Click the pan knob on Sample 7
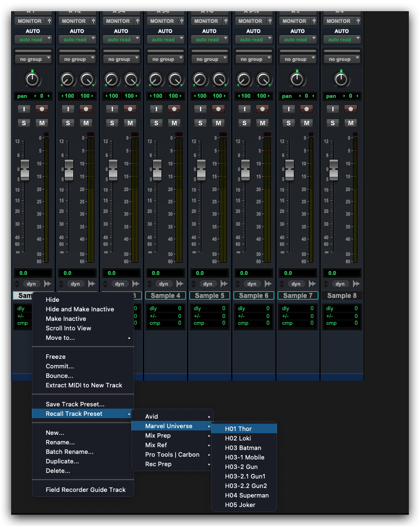Image resolution: width=420 pixels, height=526 pixels. pyautogui.click(x=297, y=79)
